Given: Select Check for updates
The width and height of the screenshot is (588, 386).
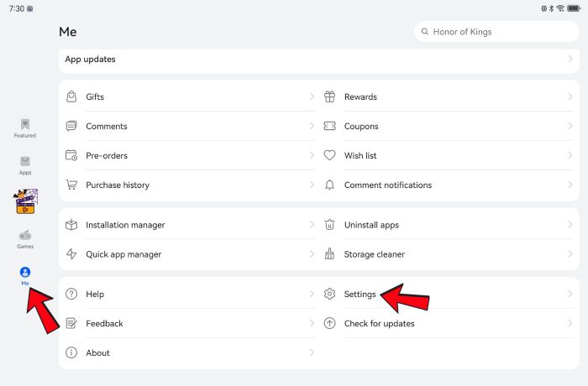Looking at the screenshot, I should click(x=379, y=324).
